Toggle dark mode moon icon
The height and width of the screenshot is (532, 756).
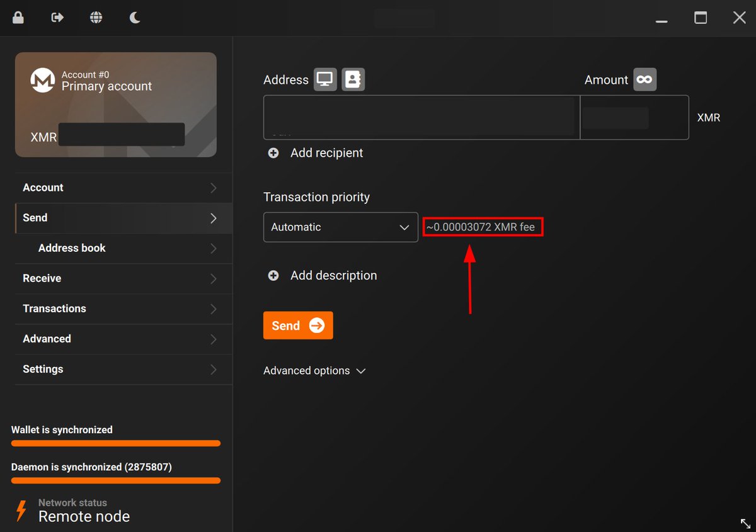[x=135, y=18]
